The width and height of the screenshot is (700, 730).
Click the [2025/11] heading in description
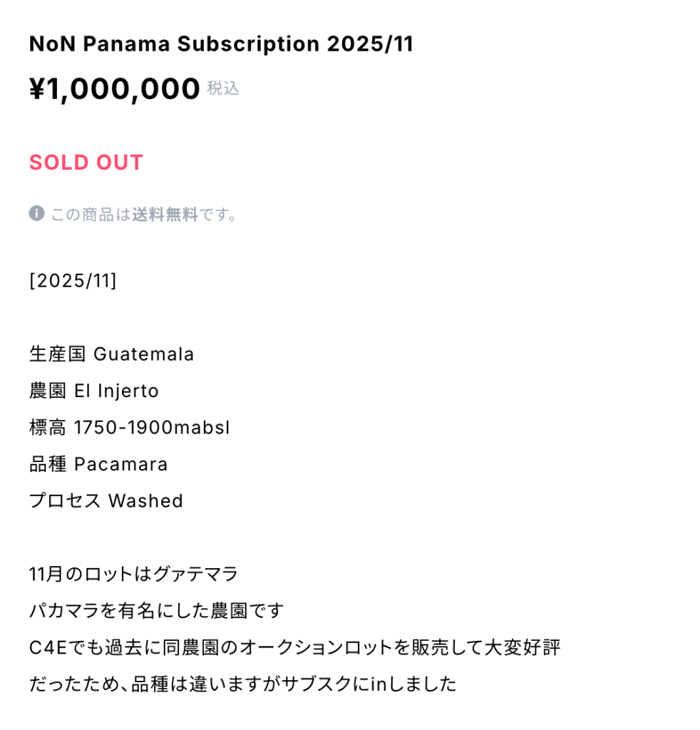[x=73, y=280]
